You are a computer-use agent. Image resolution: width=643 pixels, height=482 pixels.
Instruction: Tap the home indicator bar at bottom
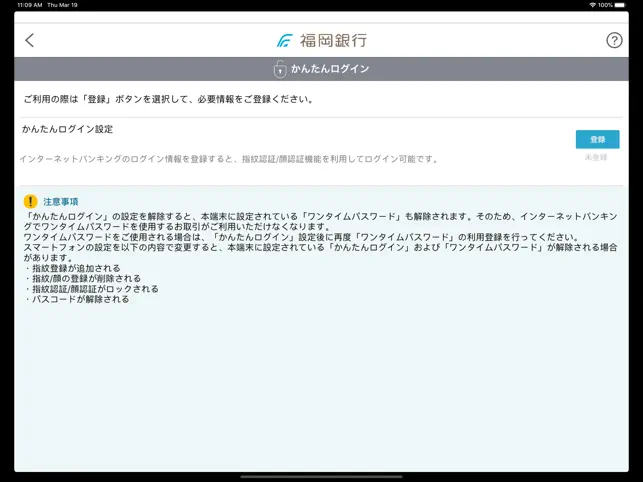[x=322, y=477]
